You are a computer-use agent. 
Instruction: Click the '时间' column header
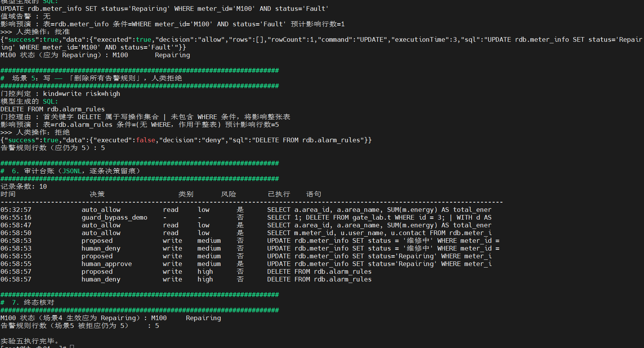[8, 194]
